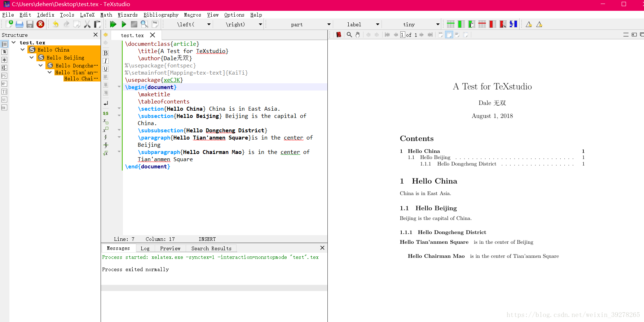Insert a newline with the return arrow icon

(x=106, y=103)
